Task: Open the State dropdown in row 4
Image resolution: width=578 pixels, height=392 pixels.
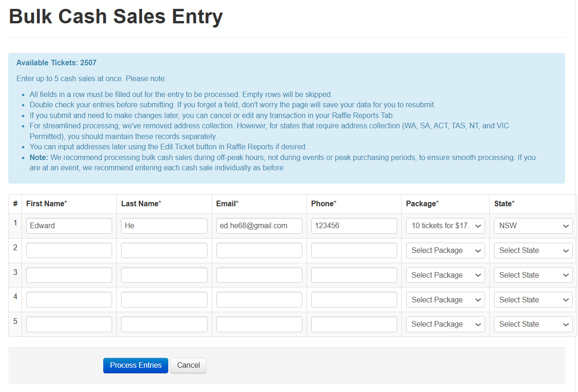Action: [x=533, y=299]
